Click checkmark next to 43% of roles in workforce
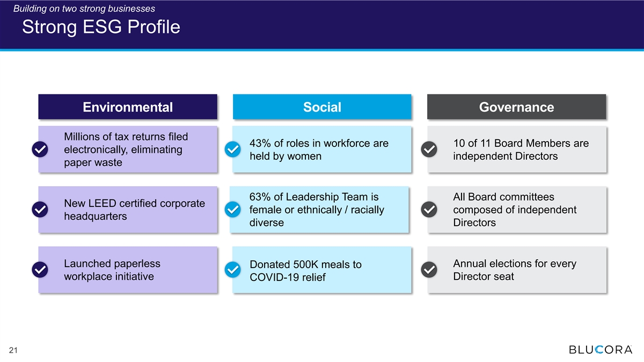This screenshot has width=644, height=362. tap(232, 150)
